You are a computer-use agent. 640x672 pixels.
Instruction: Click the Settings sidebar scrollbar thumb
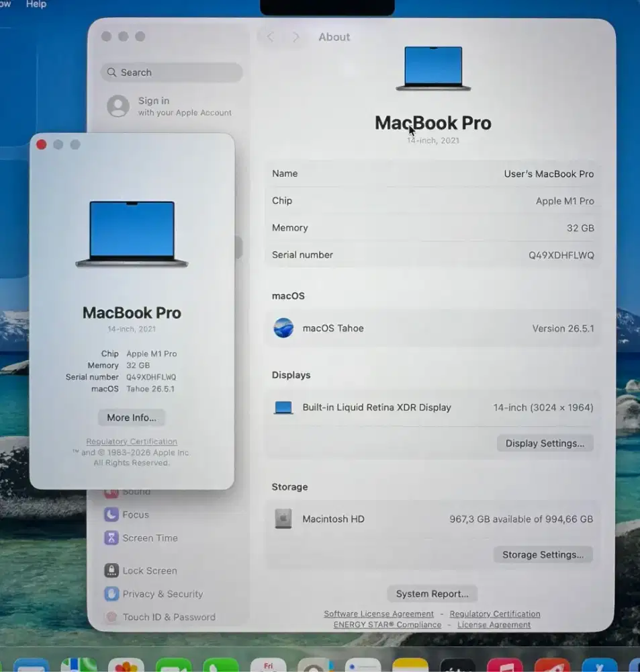click(238, 247)
